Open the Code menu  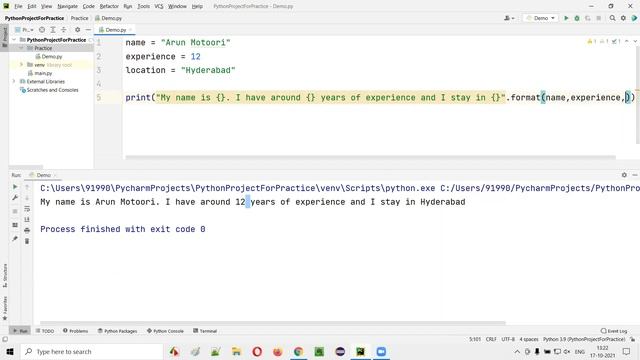[x=89, y=6]
